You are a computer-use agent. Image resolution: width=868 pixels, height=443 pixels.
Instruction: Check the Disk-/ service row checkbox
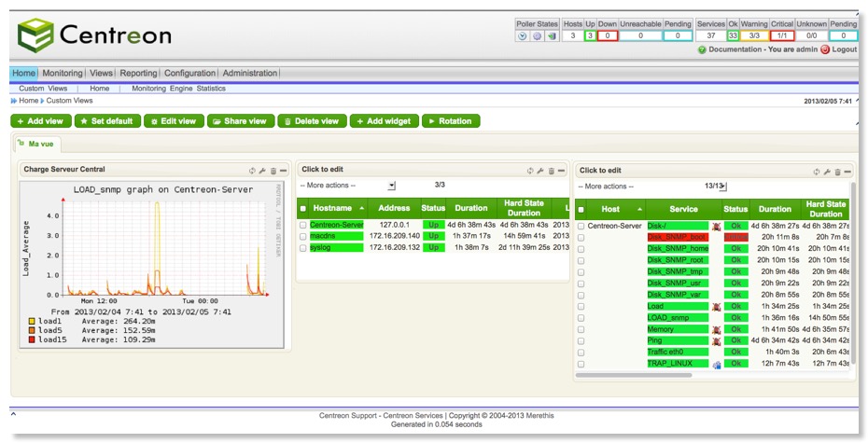point(581,227)
